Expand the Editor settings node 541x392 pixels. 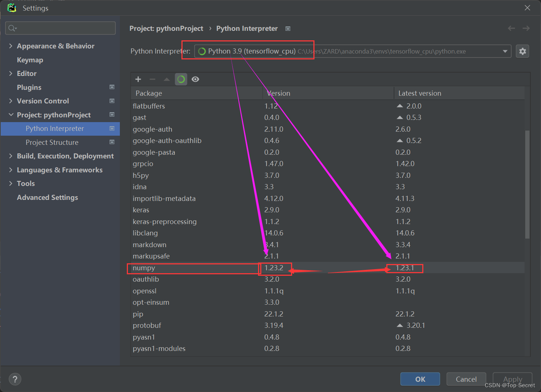(11, 73)
